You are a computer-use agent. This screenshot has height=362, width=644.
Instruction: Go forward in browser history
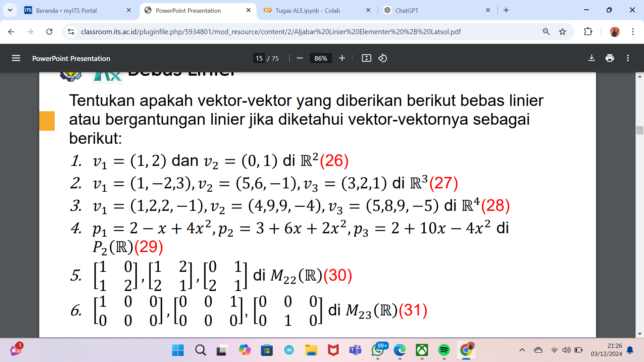(x=30, y=32)
